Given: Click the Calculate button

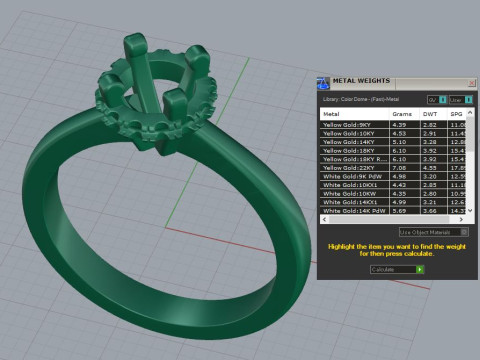Looking at the screenshot, I should click(x=397, y=269).
